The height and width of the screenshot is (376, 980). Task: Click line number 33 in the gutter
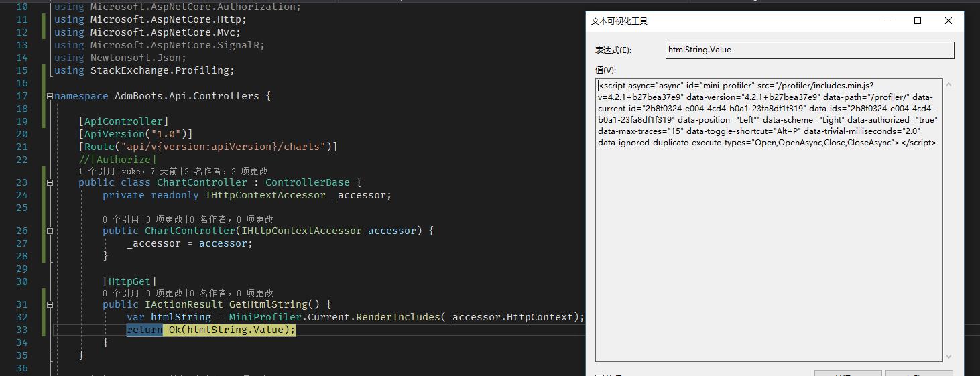21,330
